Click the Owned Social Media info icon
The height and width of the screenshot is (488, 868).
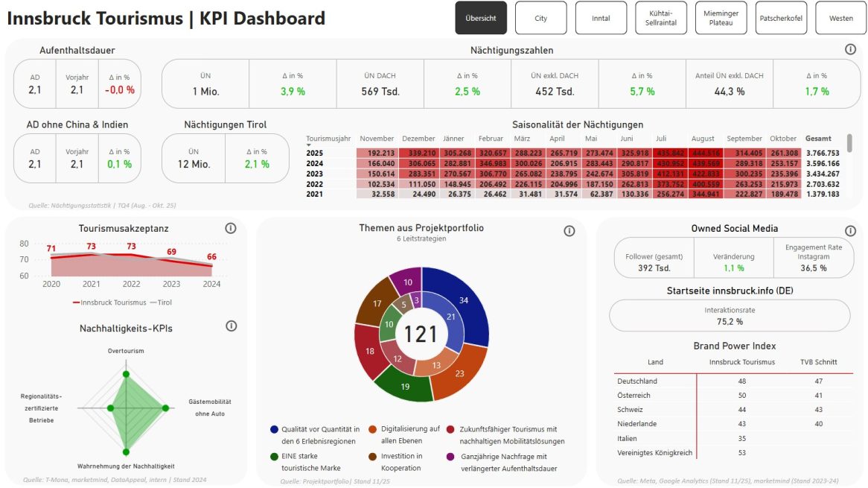click(850, 231)
